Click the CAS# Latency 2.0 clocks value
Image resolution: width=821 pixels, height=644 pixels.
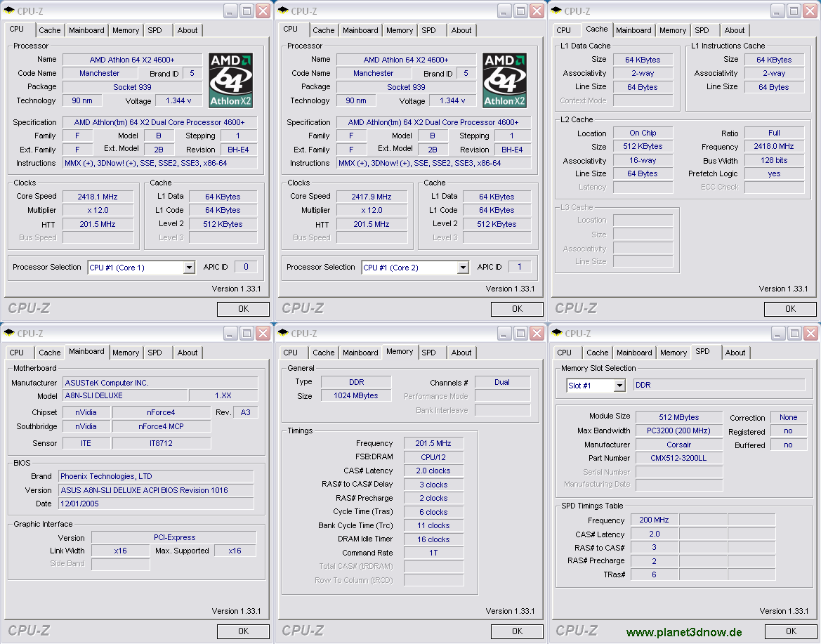[433, 471]
